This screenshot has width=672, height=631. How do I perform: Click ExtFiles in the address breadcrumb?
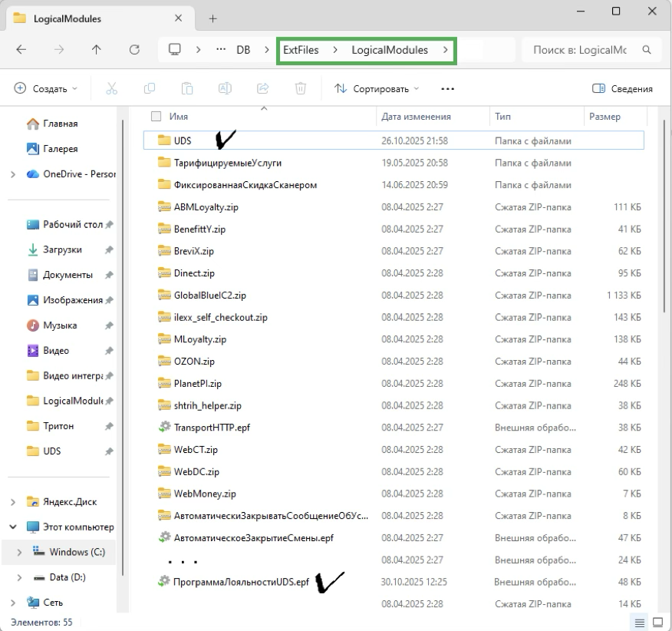point(300,50)
